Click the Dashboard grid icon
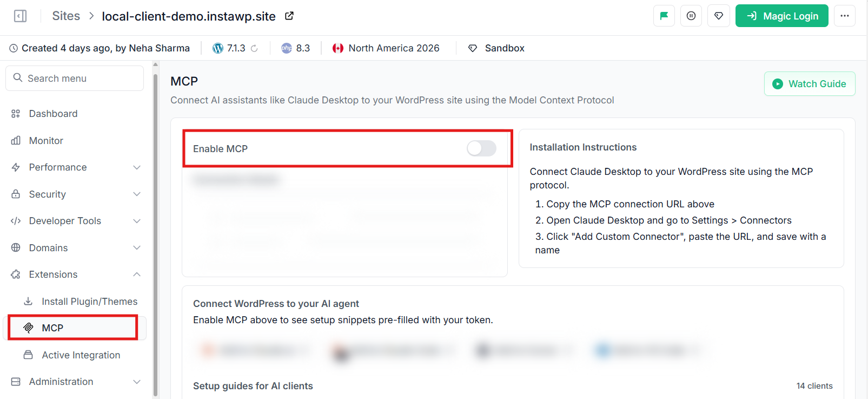Screen dimensions: 868x399 (16, 114)
